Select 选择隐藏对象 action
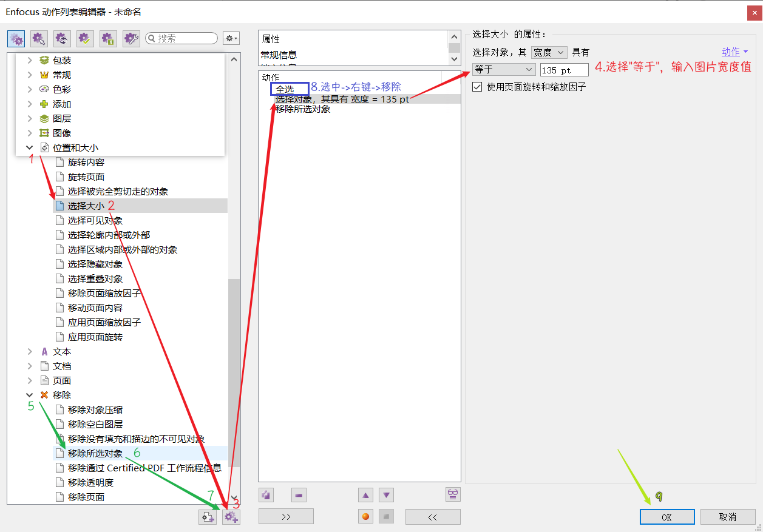Screen dimensions: 763x532 click(x=95, y=264)
